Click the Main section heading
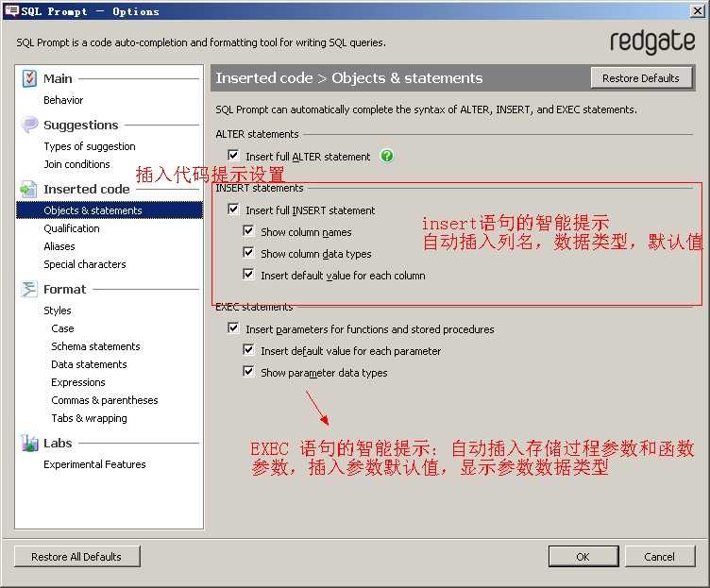Viewport: 710px width, 588px height. click(58, 78)
